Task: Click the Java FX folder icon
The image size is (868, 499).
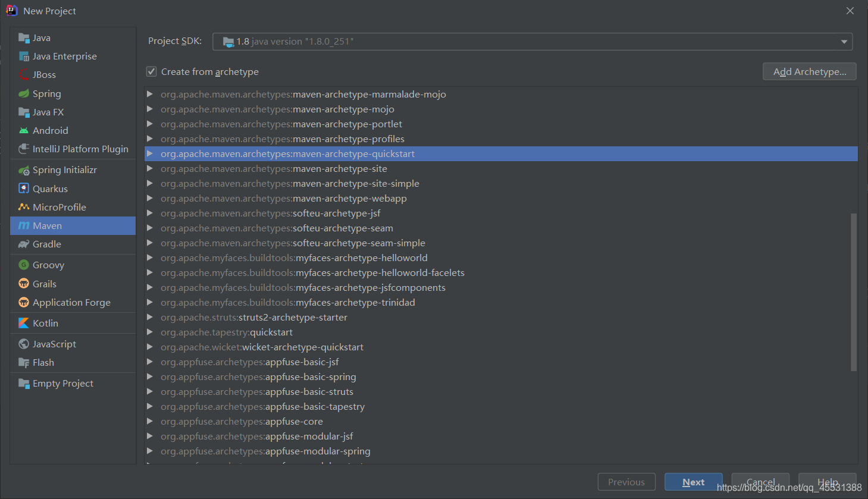Action: 24,112
